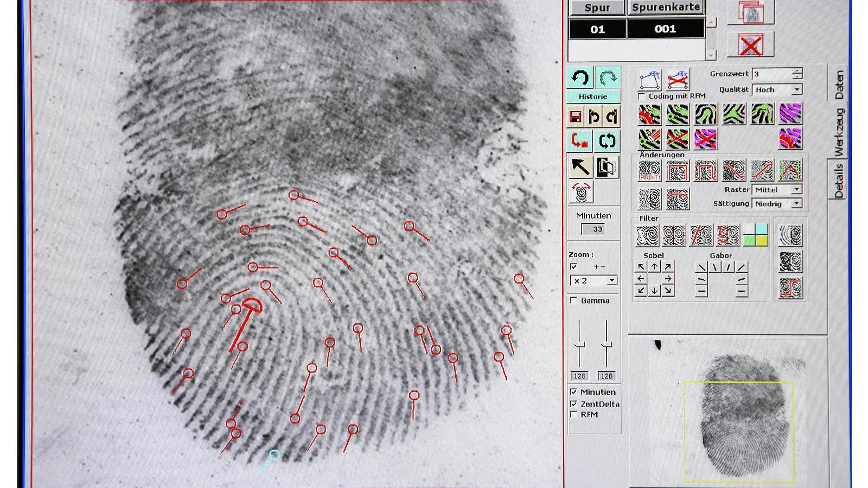Click the trace list scroll down arrow
Screen dimensions: 868x488
[x=711, y=55]
